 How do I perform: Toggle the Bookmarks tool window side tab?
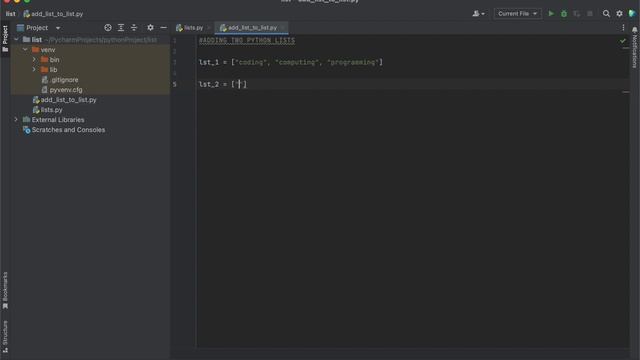5,290
